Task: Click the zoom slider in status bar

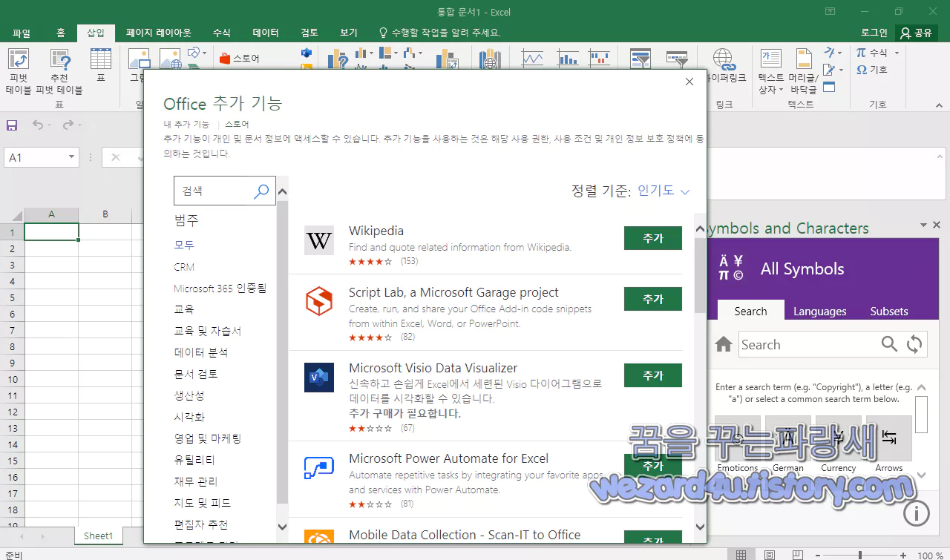Action: click(861, 555)
